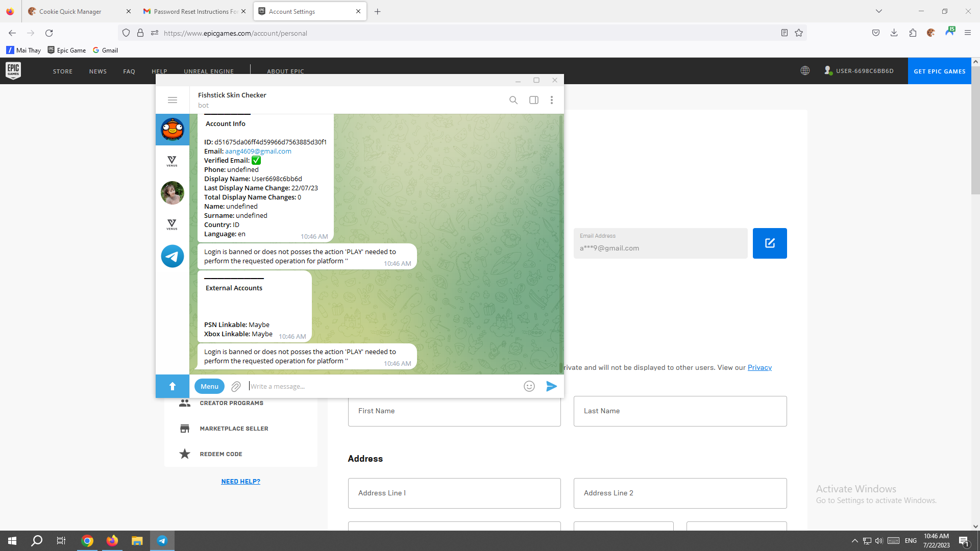
Task: Click Address Line 2 field
Action: 680,493
